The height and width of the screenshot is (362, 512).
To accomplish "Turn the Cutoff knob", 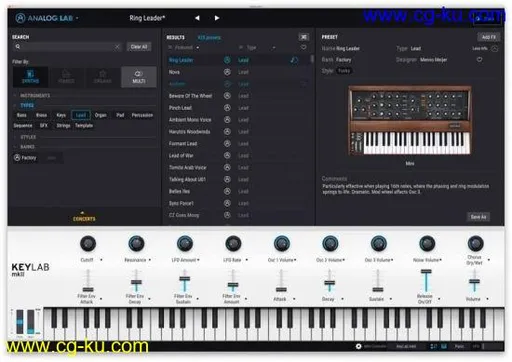I will point(88,244).
